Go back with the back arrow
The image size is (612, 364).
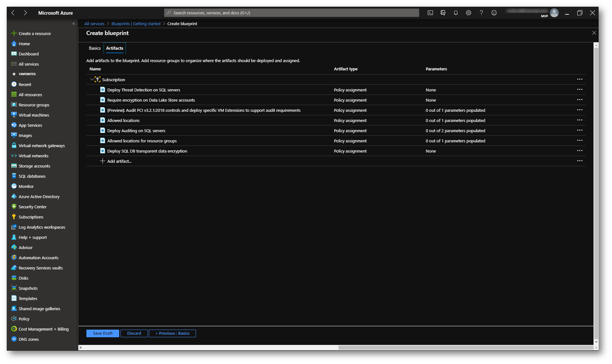point(13,13)
